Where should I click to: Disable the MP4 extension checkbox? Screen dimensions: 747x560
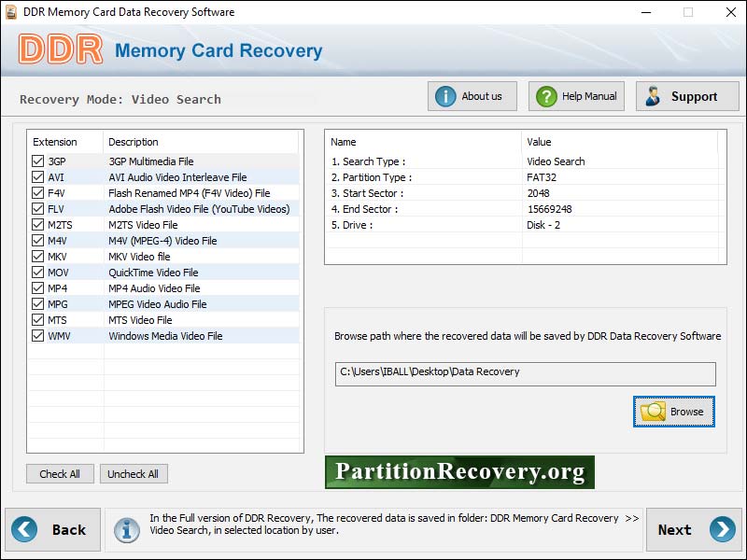pos(37,288)
